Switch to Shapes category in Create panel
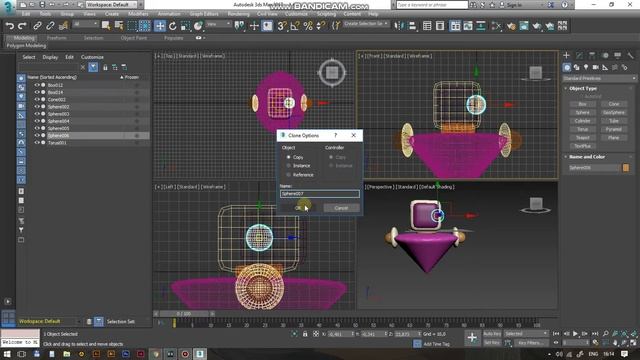Viewport: 640px width, 360px height. click(576, 67)
